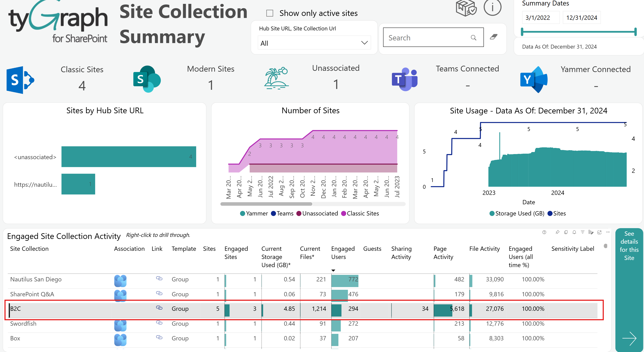Click the Summary Dates slider right handle
The image size is (644, 352).
pos(635,32)
